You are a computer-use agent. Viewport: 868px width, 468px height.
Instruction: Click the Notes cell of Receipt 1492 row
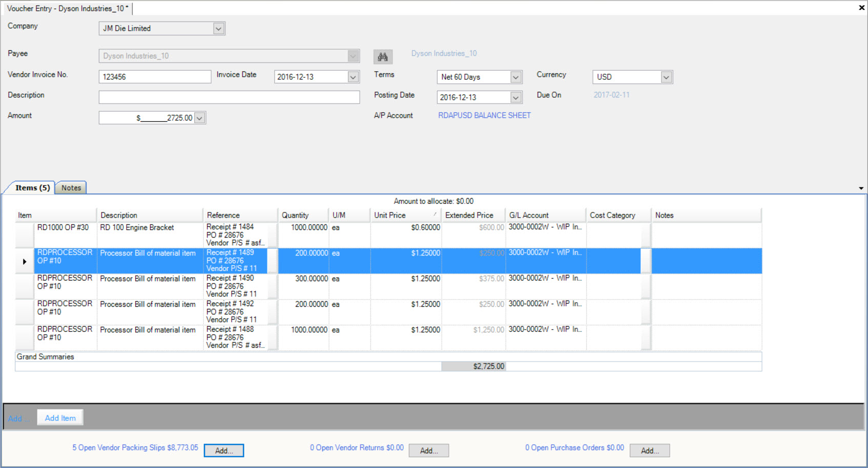pos(707,312)
